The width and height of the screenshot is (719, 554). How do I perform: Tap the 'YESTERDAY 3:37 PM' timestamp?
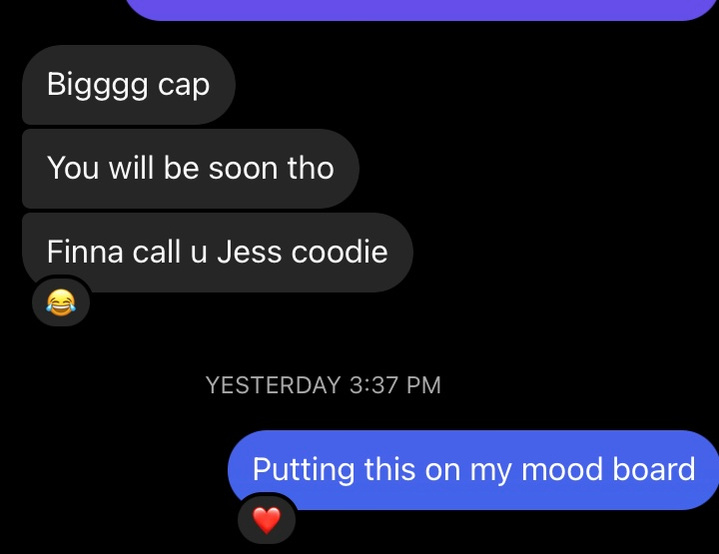[323, 385]
